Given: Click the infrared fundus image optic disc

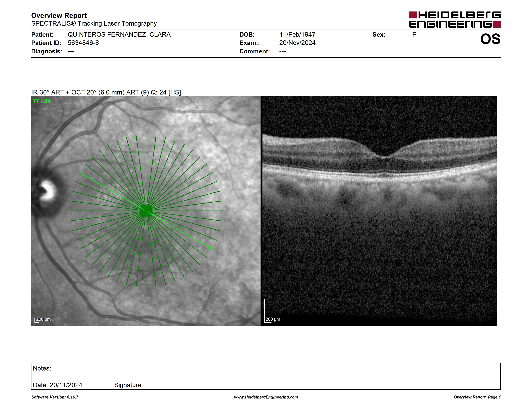Looking at the screenshot, I should point(48,192).
